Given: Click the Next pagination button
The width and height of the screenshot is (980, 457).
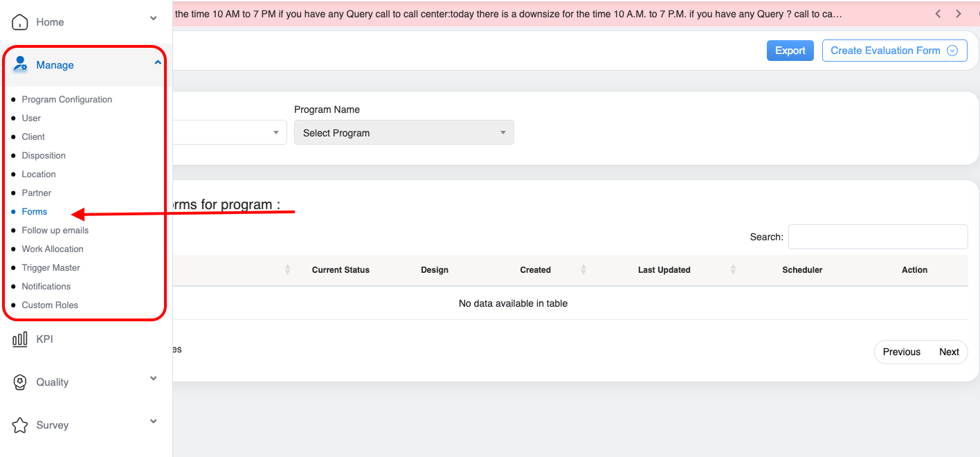Looking at the screenshot, I should [x=948, y=352].
